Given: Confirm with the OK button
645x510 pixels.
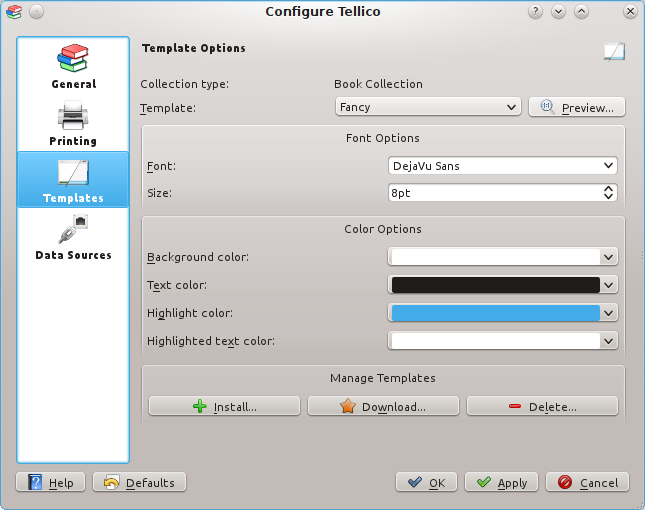Looking at the screenshot, I should point(426,482).
